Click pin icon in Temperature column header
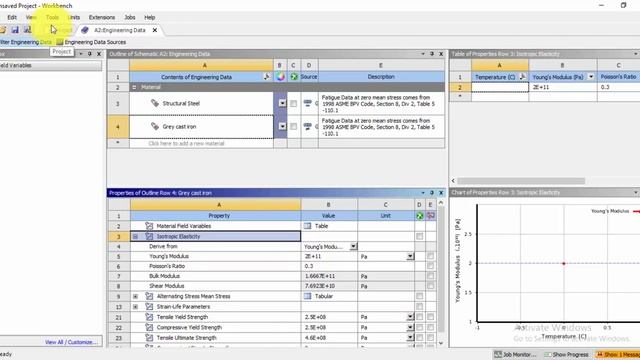 pyautogui.click(x=522, y=77)
